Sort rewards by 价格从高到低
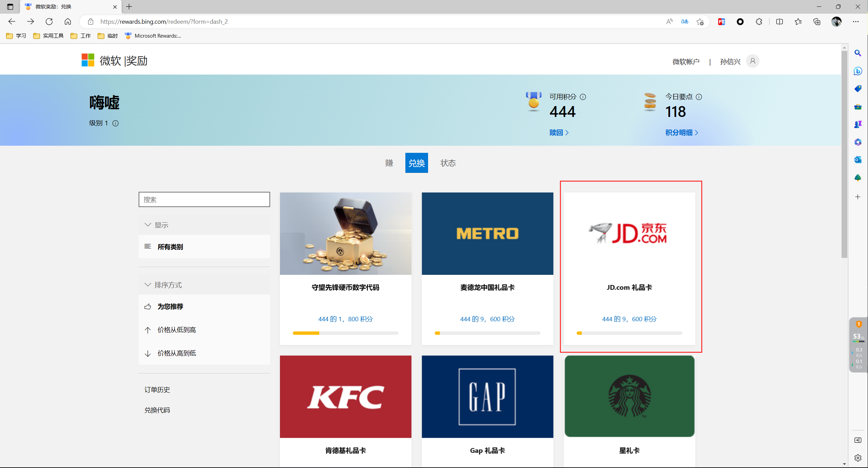Viewport: 868px width, 468px height. [204, 353]
